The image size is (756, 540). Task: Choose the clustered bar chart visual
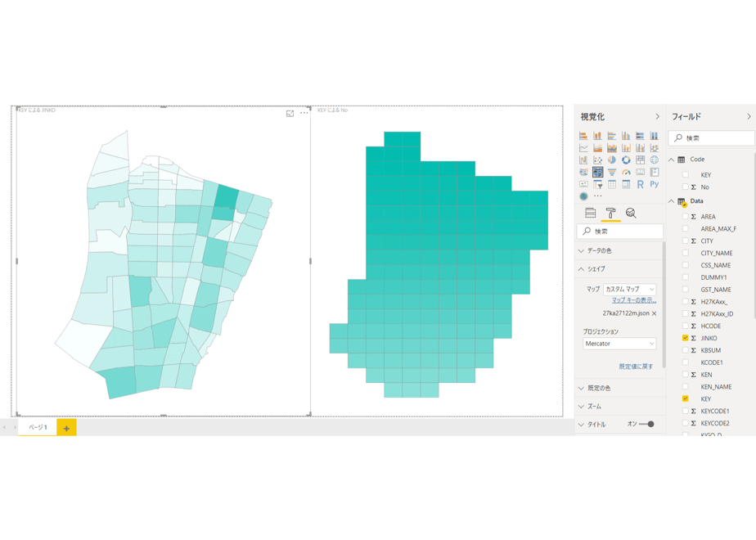pos(612,136)
